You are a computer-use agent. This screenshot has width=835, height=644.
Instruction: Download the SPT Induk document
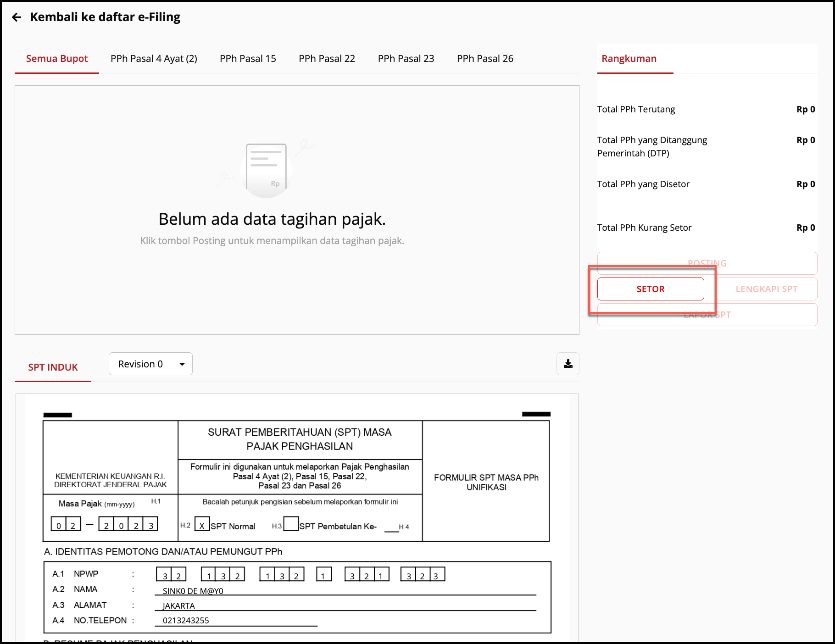(x=568, y=364)
